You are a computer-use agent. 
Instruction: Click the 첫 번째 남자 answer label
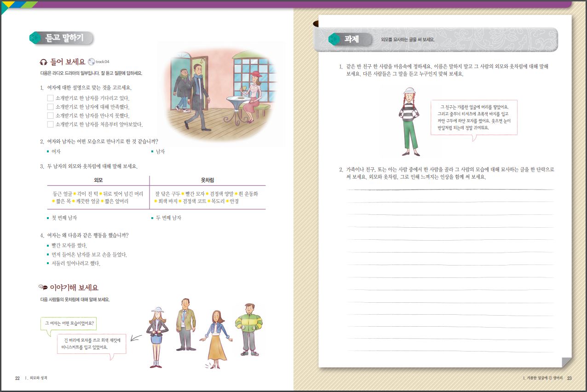65,218
